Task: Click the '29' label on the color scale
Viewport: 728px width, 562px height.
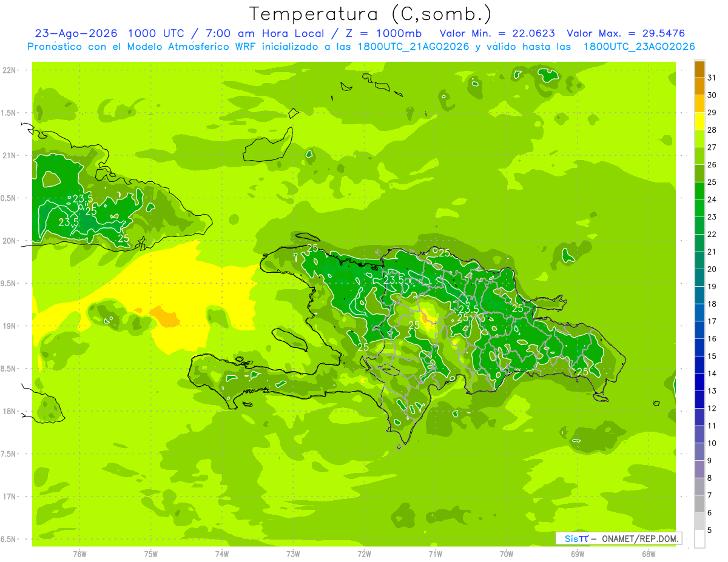Action: [x=712, y=113]
